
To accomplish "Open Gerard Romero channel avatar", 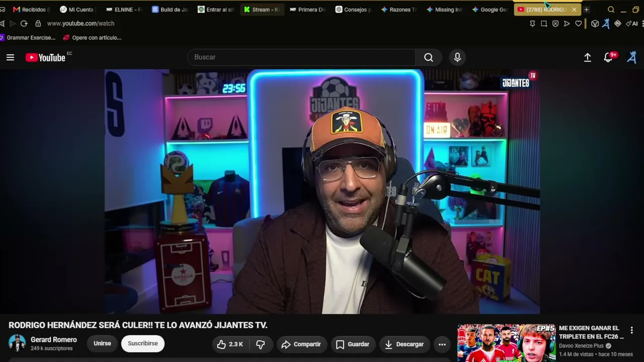I will coord(17,343).
